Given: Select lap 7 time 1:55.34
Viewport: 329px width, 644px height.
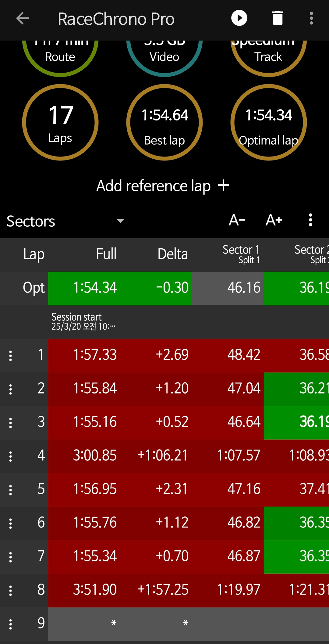Looking at the screenshot, I should click(84, 557).
